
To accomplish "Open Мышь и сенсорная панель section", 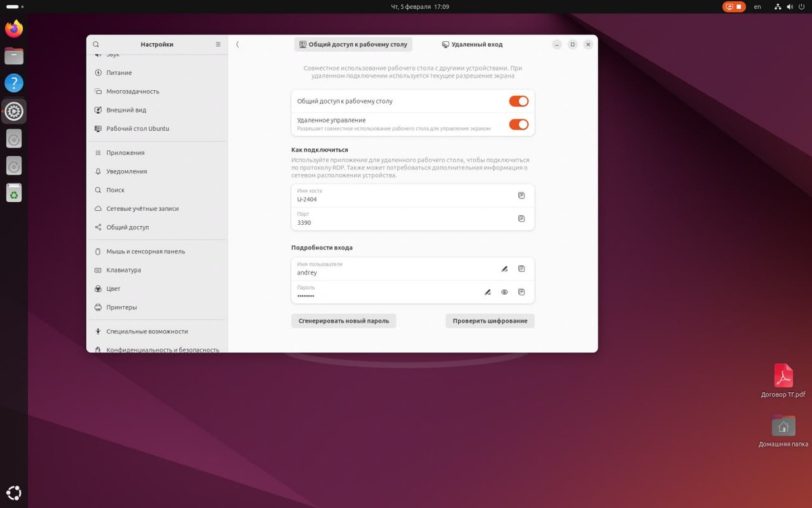I will coord(157,251).
